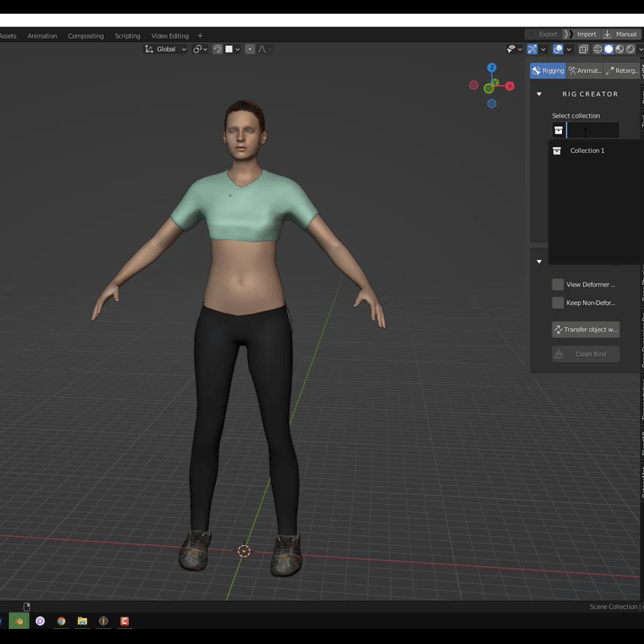Viewport: 644px width, 644px height.
Task: Enable the Keep Non-Deform checkbox
Action: 558,303
